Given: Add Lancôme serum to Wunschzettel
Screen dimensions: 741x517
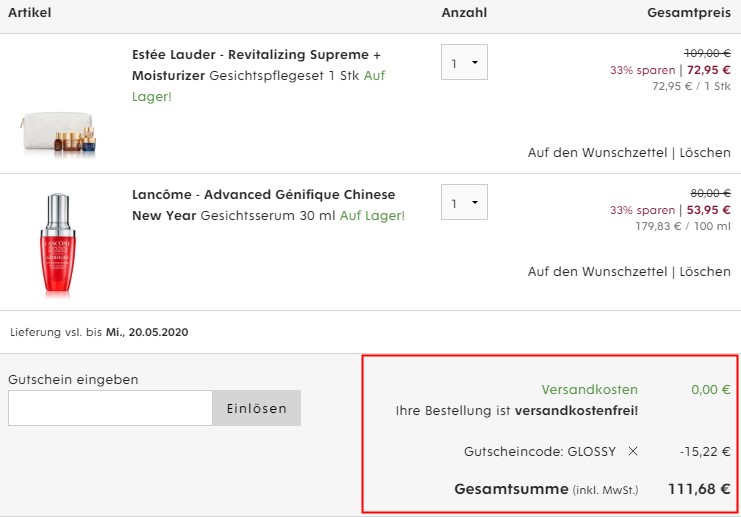Looking at the screenshot, I should (x=597, y=272).
